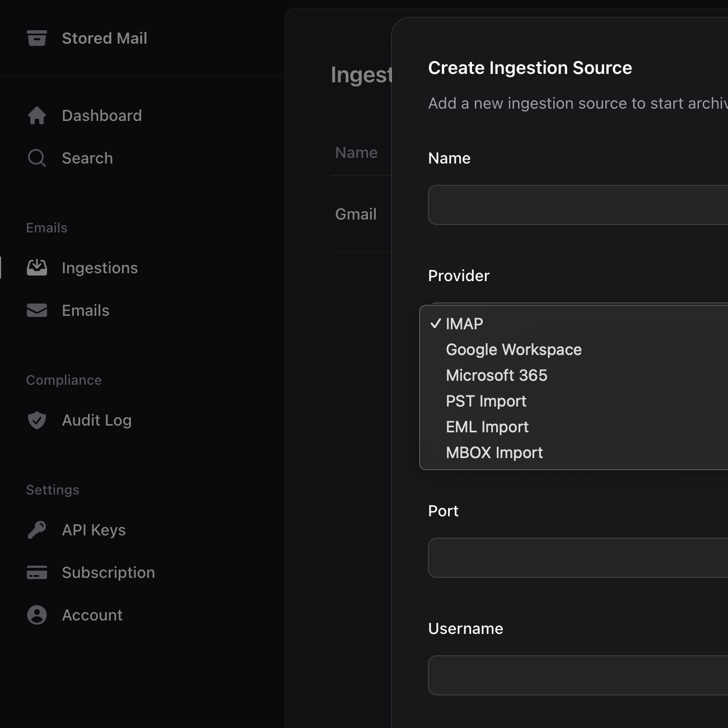This screenshot has width=728, height=728.
Task: Click the Search magnifying glass icon
Action: [x=37, y=158]
